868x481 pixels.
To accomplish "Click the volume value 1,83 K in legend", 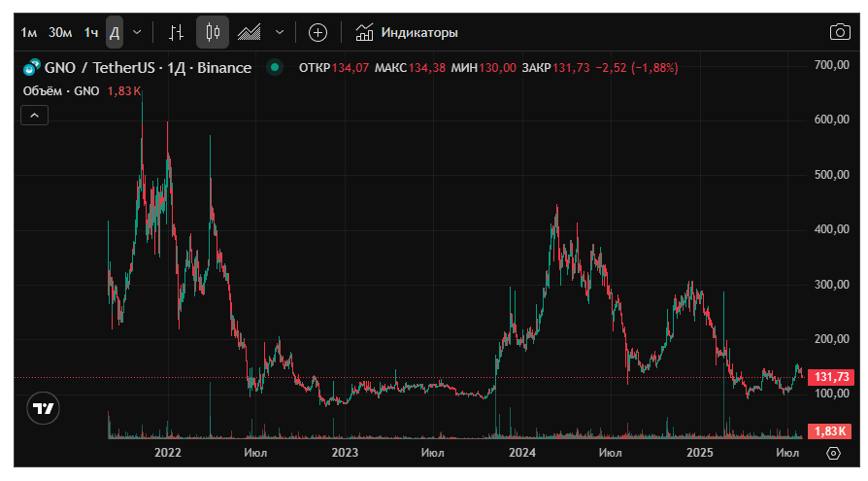I will [x=124, y=91].
